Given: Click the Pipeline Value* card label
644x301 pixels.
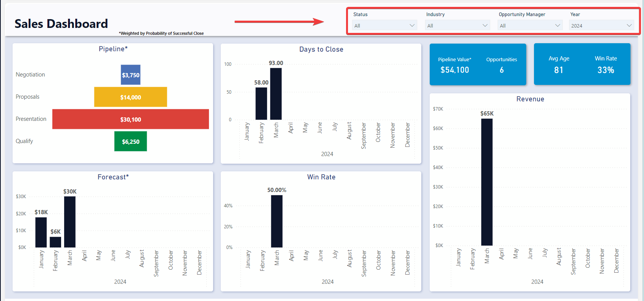Looking at the screenshot, I should click(455, 59).
